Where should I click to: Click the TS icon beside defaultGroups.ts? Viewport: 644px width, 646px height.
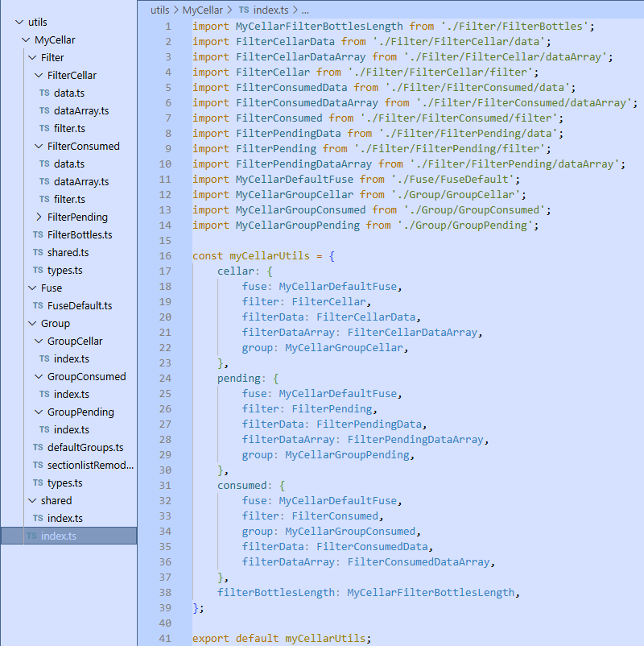tap(38, 448)
